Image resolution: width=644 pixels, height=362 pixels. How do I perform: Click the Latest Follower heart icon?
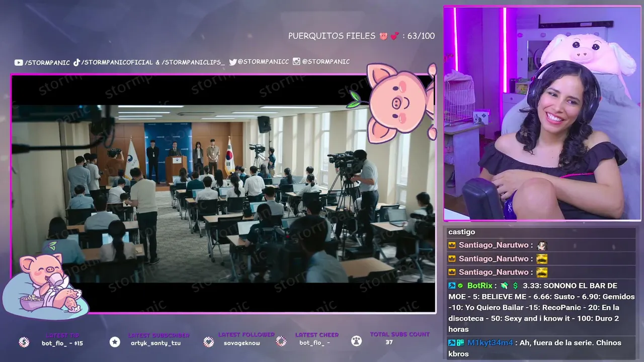[x=209, y=342]
